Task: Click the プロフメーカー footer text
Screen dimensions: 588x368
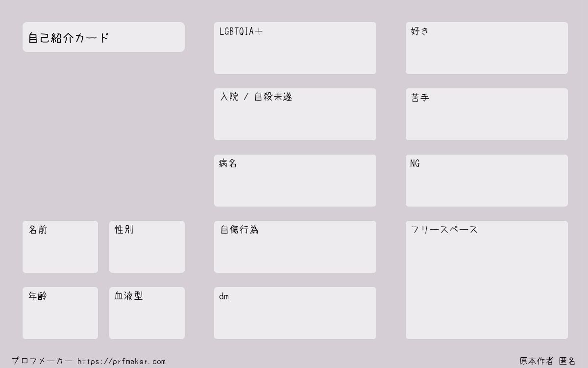Action: (x=43, y=361)
